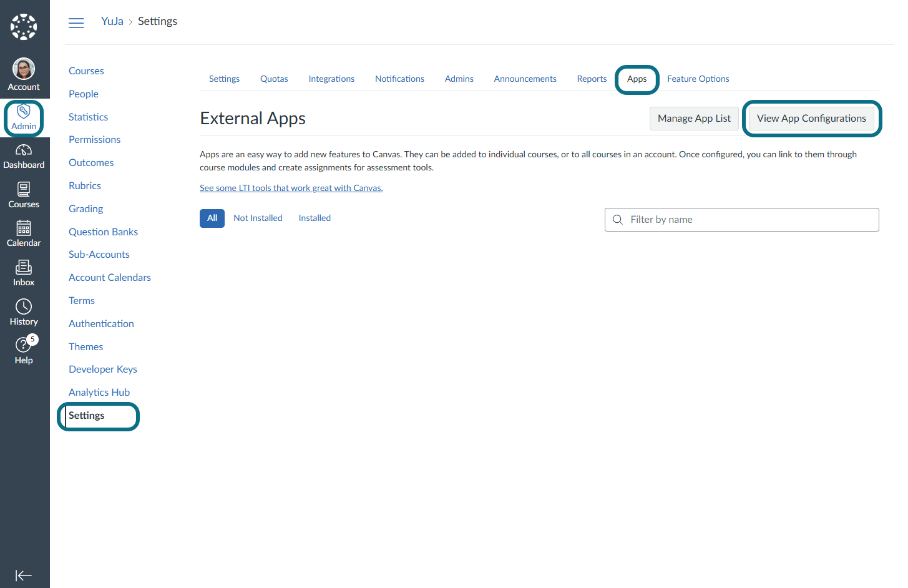Open the LTI tools that work great link
This screenshot has width=908, height=588.
point(291,188)
